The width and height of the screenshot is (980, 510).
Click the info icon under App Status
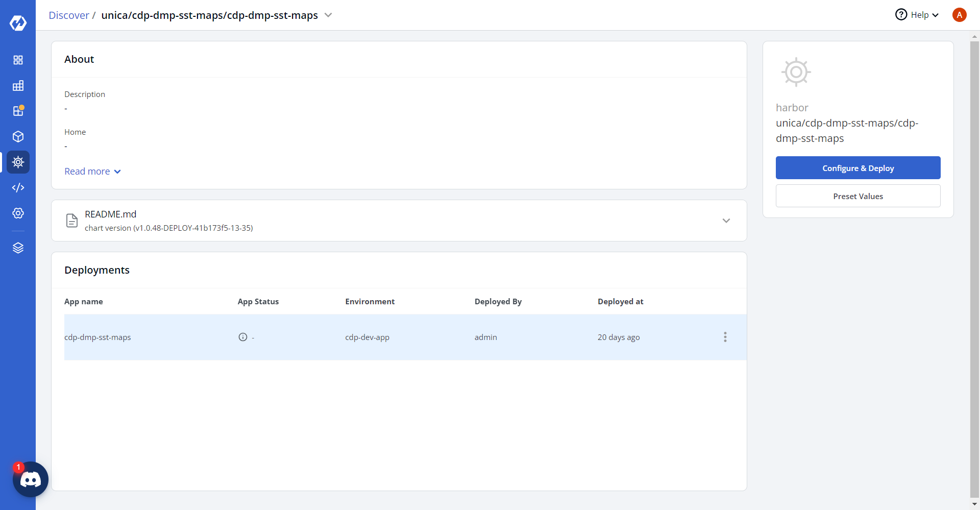[243, 337]
